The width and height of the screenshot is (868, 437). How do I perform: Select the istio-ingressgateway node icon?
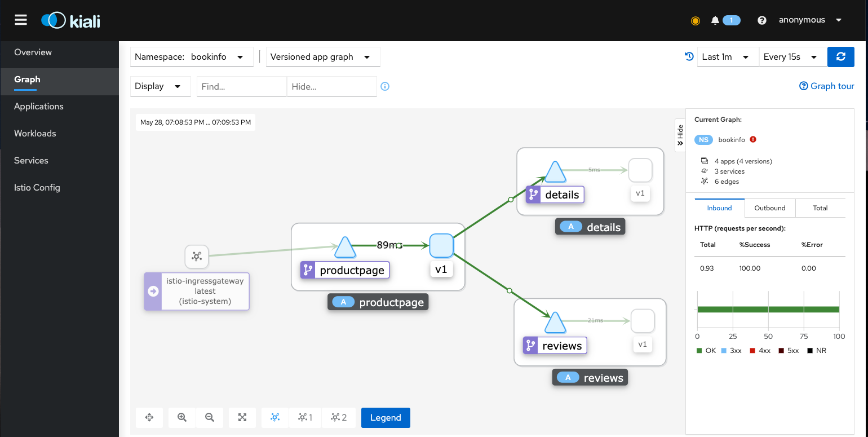pos(197,257)
